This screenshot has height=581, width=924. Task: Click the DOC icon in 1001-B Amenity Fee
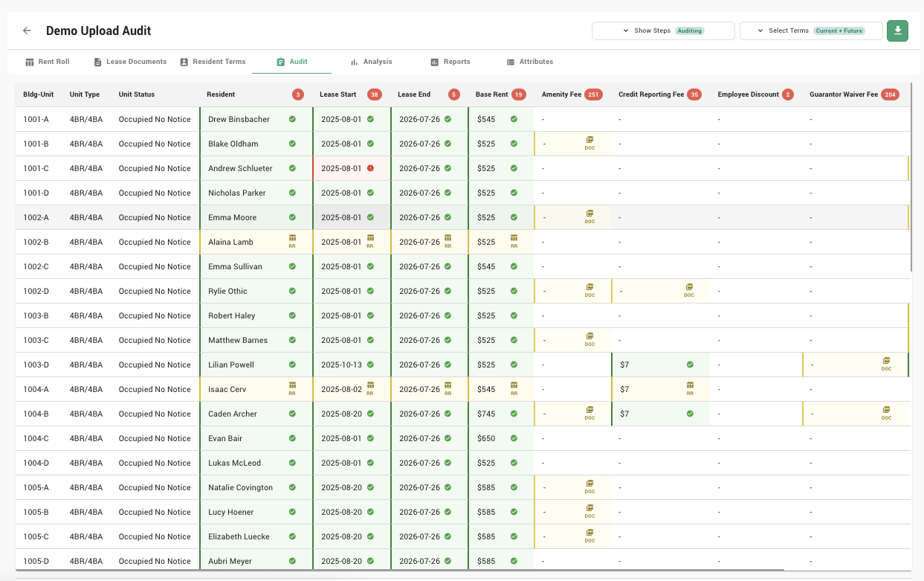[x=589, y=143]
